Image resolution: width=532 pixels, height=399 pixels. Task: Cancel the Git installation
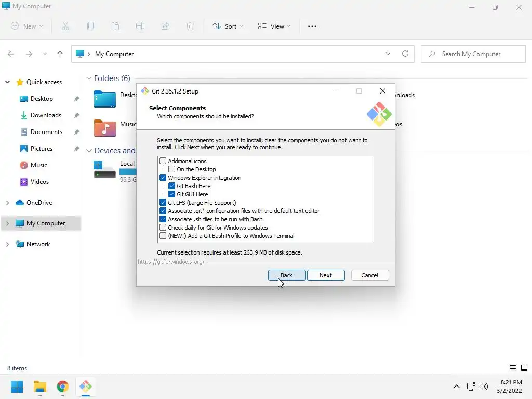click(x=370, y=275)
